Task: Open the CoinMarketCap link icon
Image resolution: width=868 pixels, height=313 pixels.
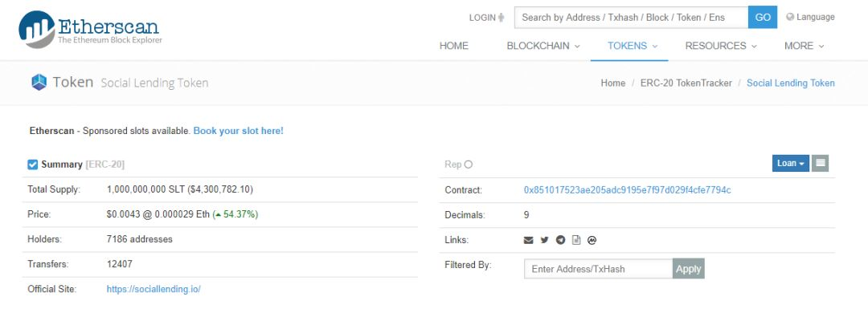Action: click(x=592, y=240)
